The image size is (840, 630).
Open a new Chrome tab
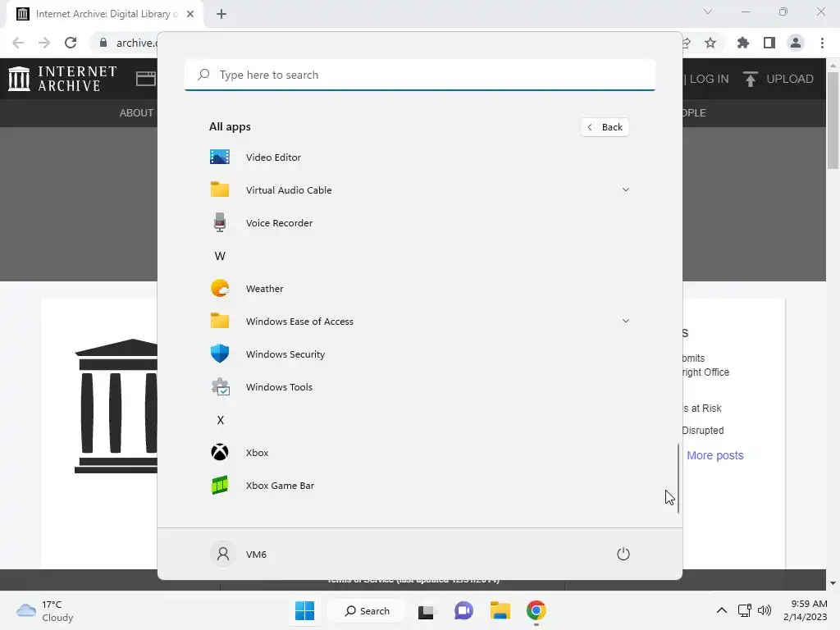coord(221,14)
